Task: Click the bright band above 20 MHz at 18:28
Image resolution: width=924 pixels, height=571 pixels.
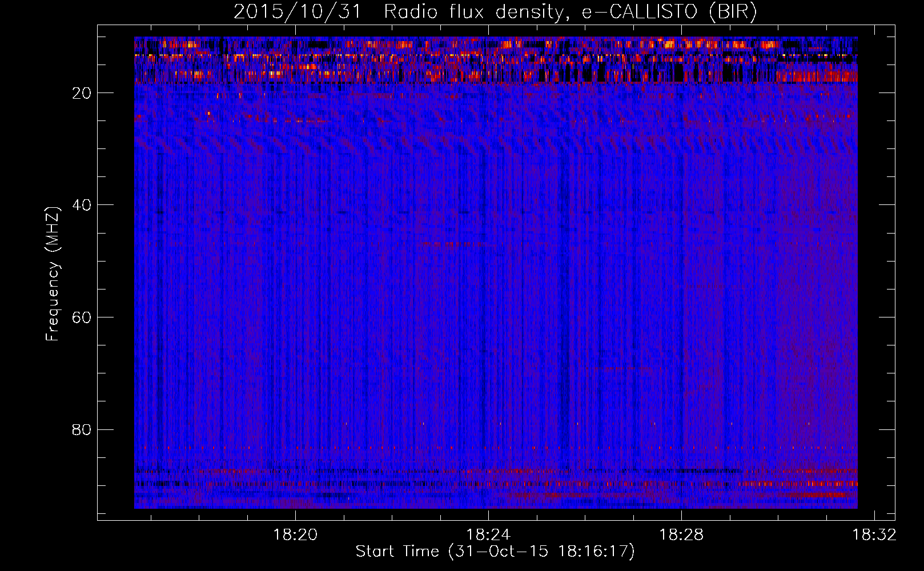Action: pyautogui.click(x=681, y=74)
